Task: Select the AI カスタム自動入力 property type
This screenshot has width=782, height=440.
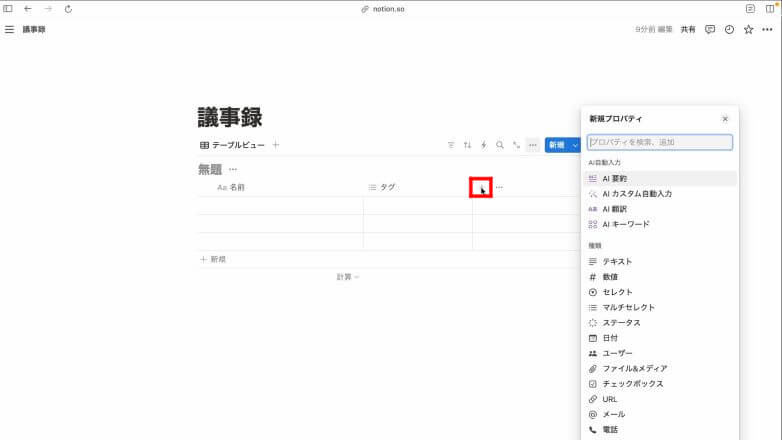Action: (659, 194)
